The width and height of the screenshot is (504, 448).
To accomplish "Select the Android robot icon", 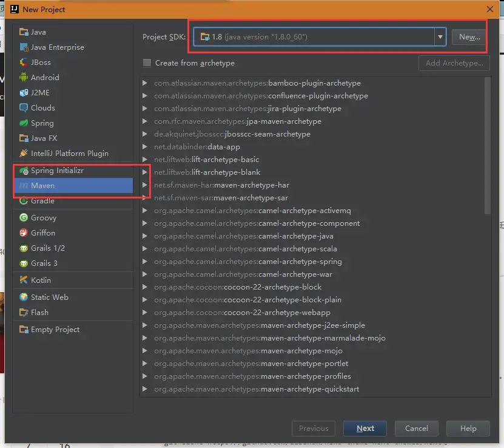I will coord(24,78).
